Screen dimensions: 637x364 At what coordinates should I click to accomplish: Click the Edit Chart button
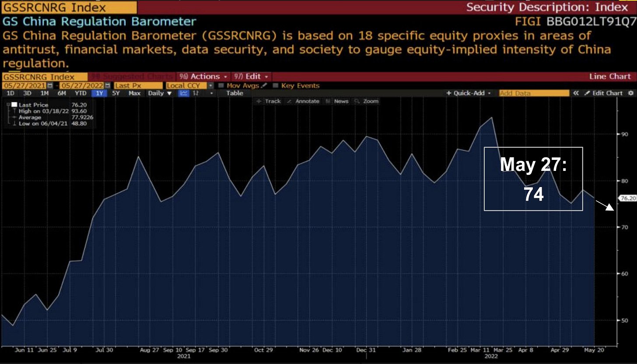(604, 93)
